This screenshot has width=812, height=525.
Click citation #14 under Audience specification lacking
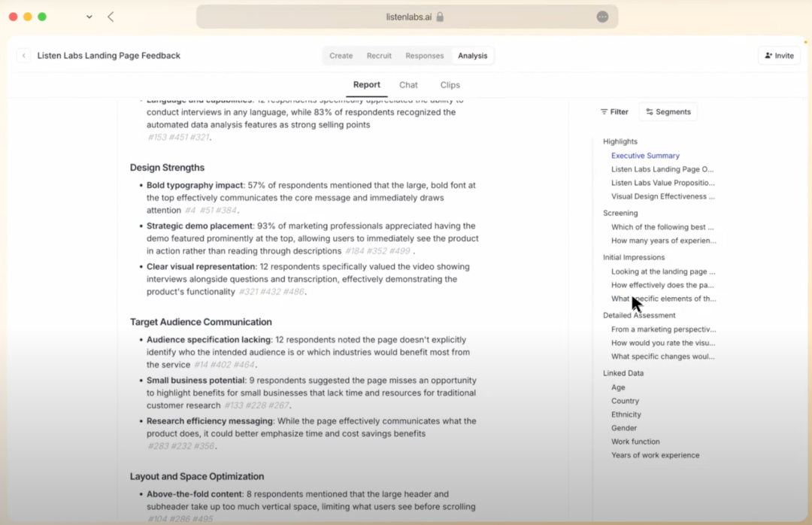(201, 365)
